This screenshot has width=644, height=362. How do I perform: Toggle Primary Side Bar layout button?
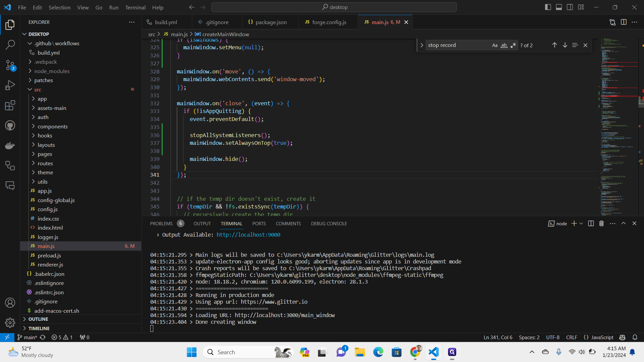tap(548, 7)
